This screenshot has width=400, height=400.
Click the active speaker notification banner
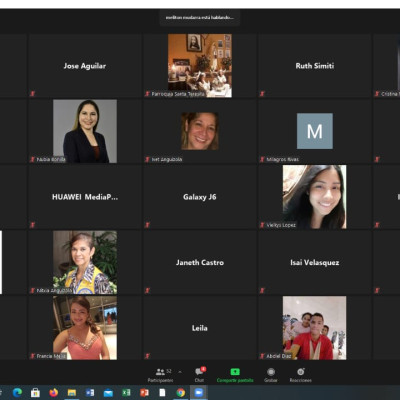199,18
